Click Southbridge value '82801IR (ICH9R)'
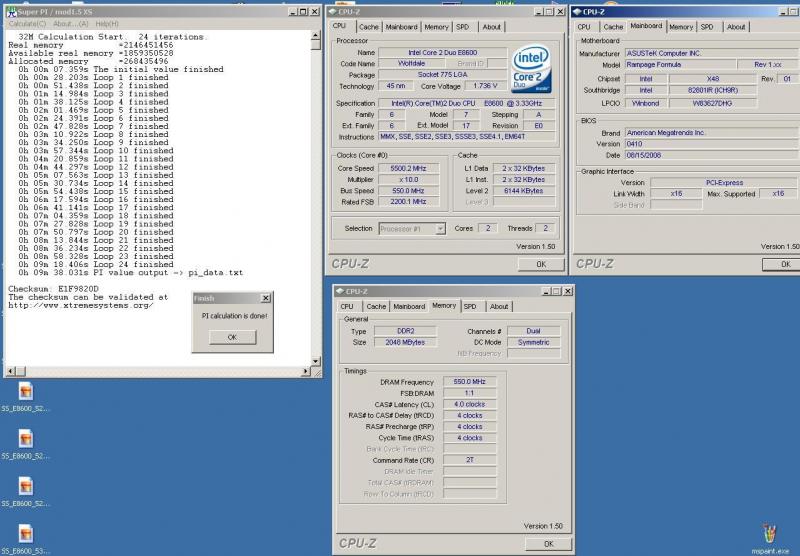Viewport: 800px width, 556px height. coord(713,90)
